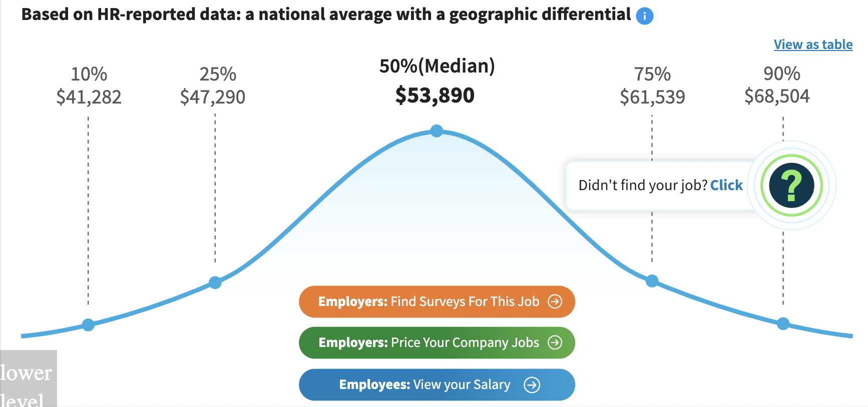Follow the blue "Click" link for missing jobs

coord(726,185)
